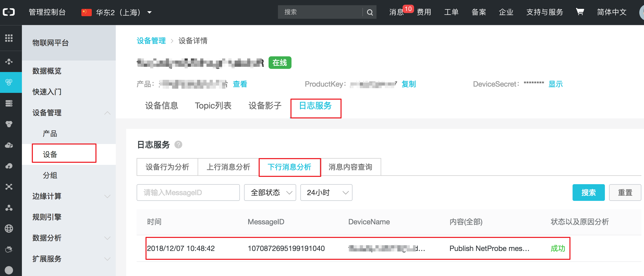Collapse the 设备管理 sidebar section

(107, 113)
